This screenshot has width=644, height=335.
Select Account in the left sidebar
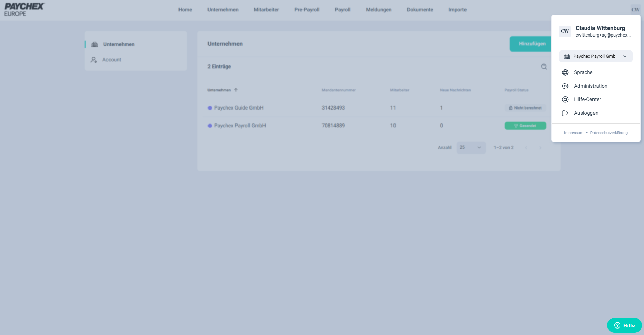112,60
